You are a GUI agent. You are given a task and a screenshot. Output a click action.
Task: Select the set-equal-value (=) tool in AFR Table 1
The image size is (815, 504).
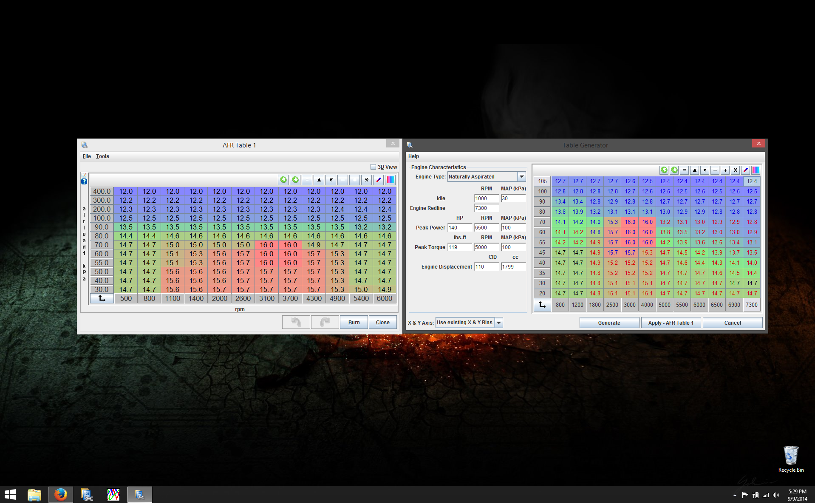click(307, 180)
